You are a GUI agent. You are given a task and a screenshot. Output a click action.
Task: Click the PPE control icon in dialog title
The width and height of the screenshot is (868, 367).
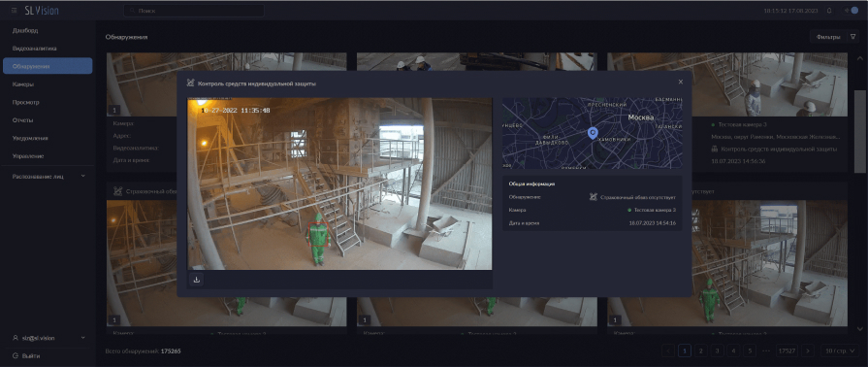pyautogui.click(x=190, y=83)
